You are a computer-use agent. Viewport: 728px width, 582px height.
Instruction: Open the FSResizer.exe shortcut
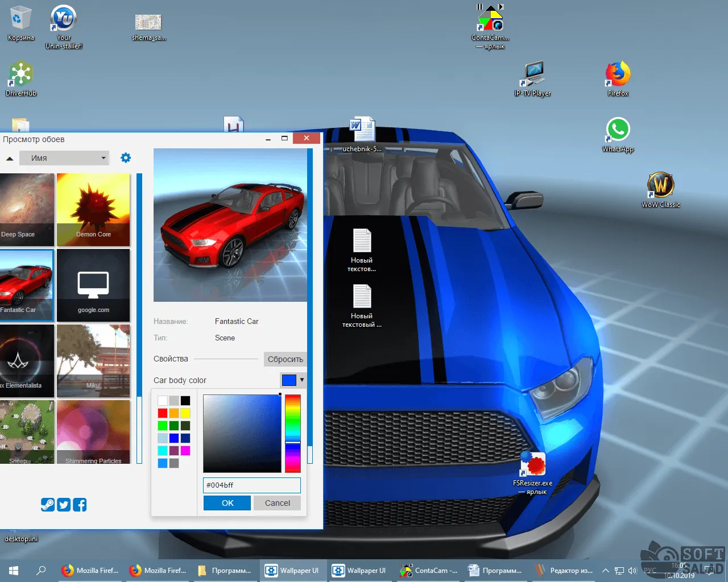pyautogui.click(x=533, y=473)
